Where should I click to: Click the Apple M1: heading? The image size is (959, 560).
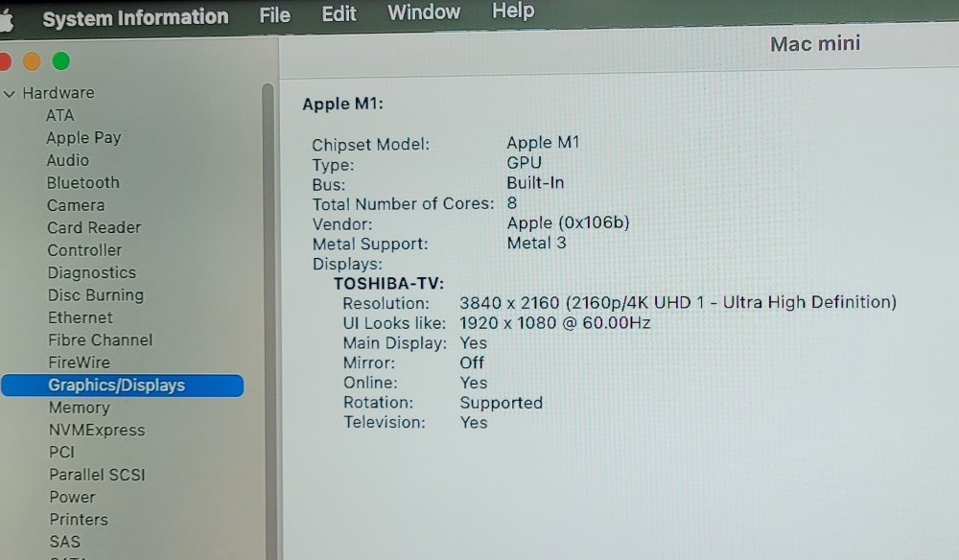coord(343,104)
